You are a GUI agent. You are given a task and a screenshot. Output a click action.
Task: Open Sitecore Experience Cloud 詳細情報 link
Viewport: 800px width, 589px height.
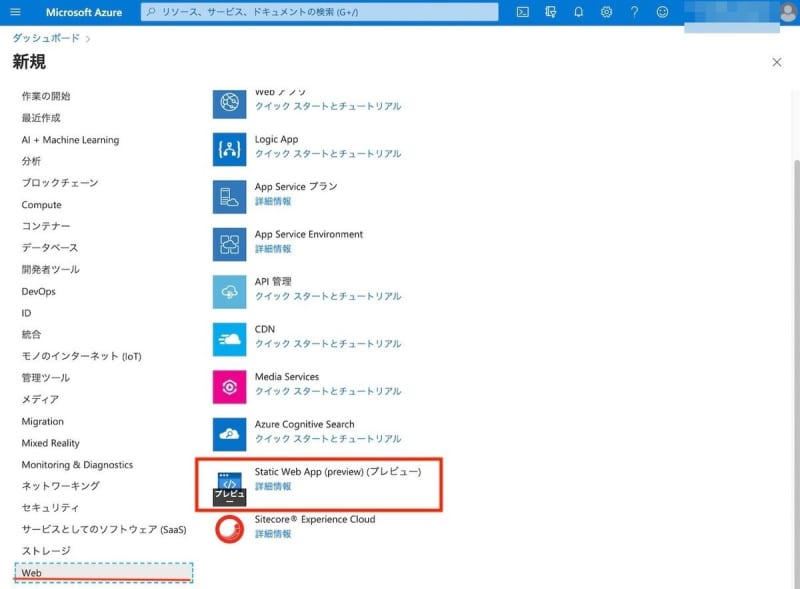(273, 533)
